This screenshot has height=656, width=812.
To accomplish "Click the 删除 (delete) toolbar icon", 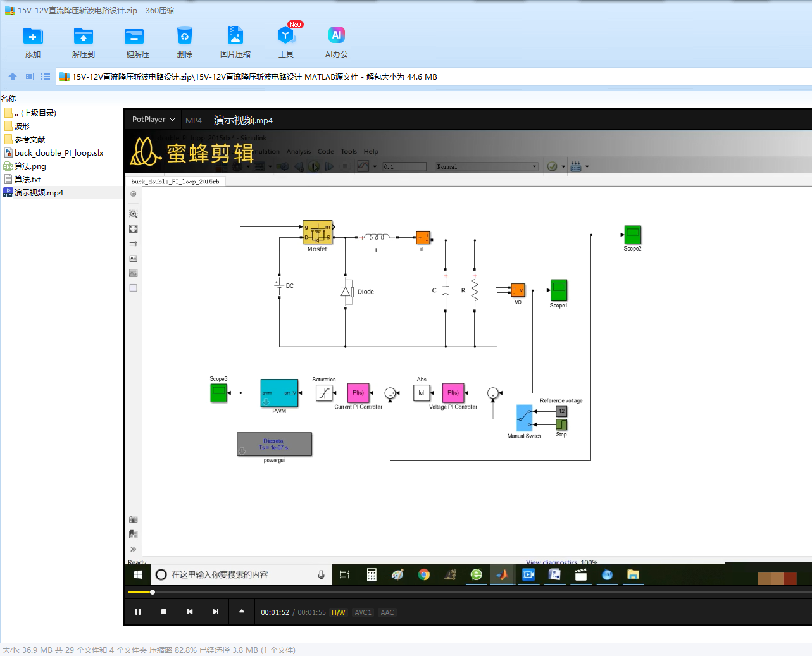I will coord(185,42).
